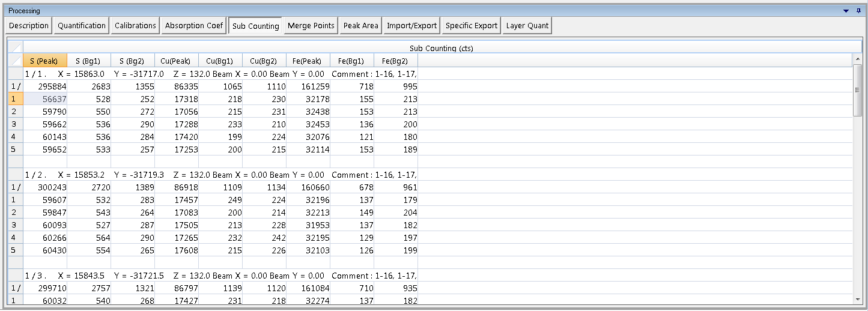868x311 pixels.
Task: Open the Description tab
Action: [x=29, y=26]
